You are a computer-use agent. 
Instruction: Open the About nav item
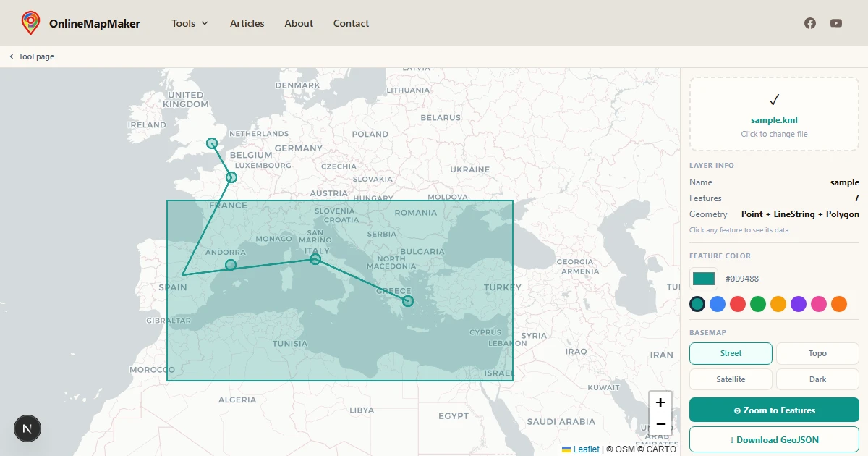[x=299, y=23]
